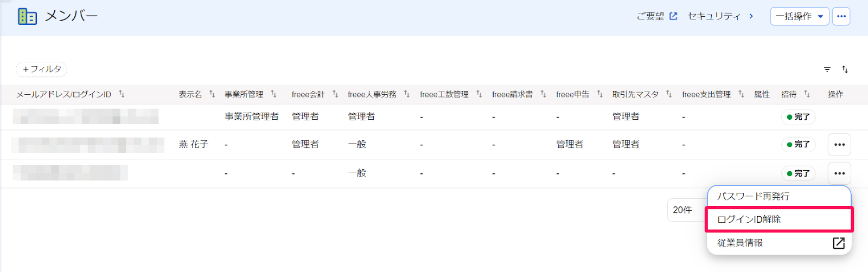
Task: Sort the freee会計 column
Action: [335, 94]
